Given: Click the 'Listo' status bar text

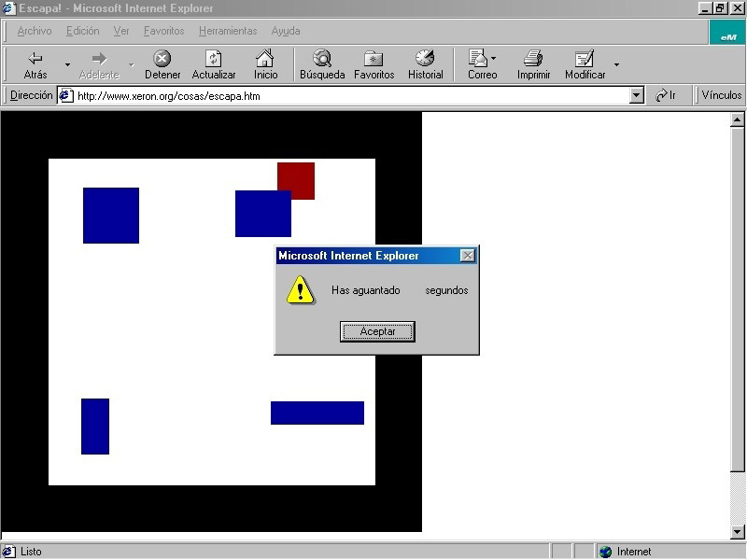Looking at the screenshot, I should click(31, 552).
